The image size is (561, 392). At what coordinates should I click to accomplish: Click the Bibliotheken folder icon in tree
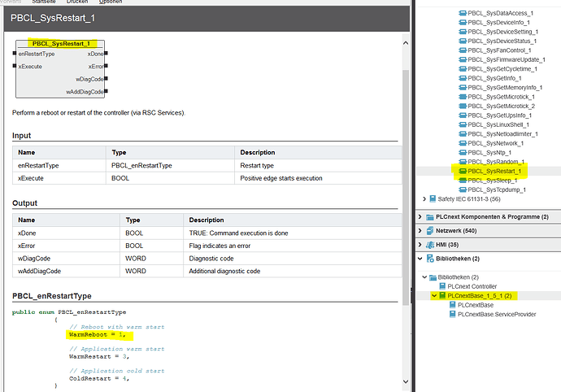[x=433, y=277]
